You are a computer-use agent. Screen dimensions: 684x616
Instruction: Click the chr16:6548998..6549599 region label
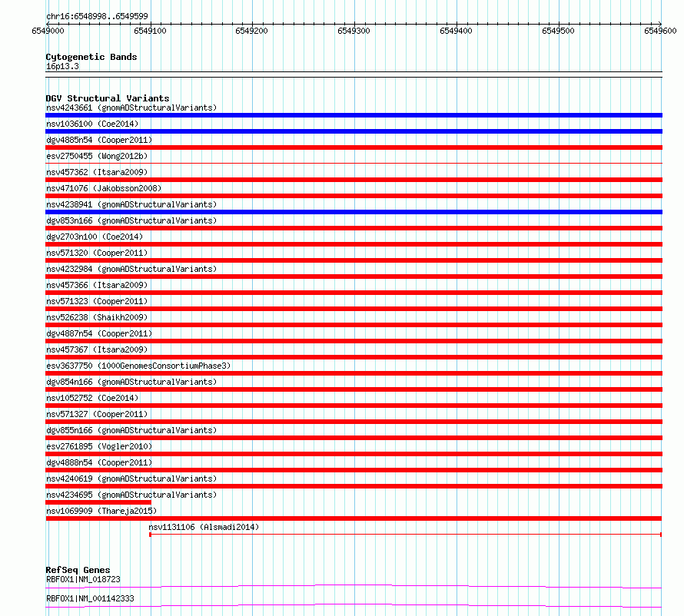pos(97,16)
